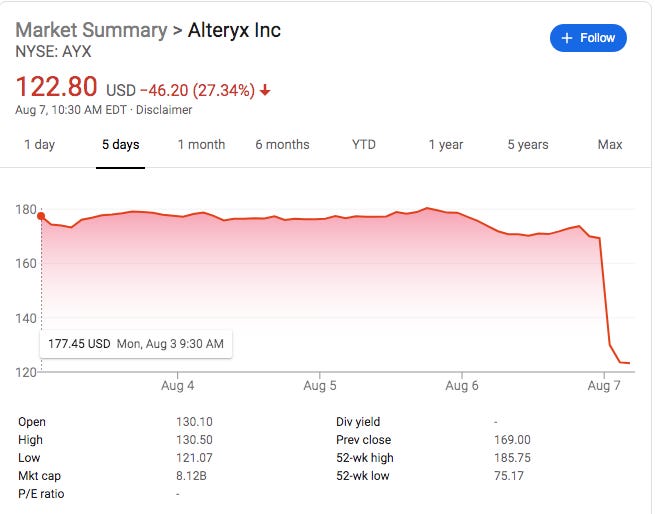
Task: Click the Aug 6 axis label
Action: click(x=462, y=385)
